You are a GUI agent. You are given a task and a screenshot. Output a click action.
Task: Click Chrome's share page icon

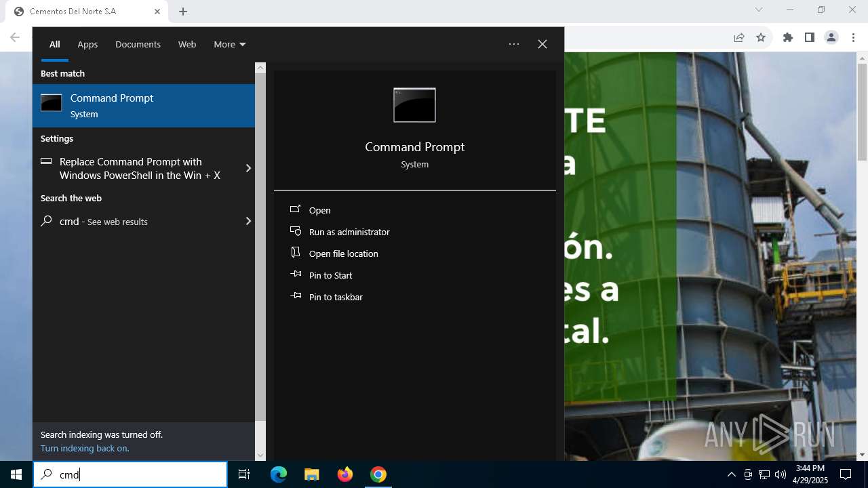tap(739, 37)
